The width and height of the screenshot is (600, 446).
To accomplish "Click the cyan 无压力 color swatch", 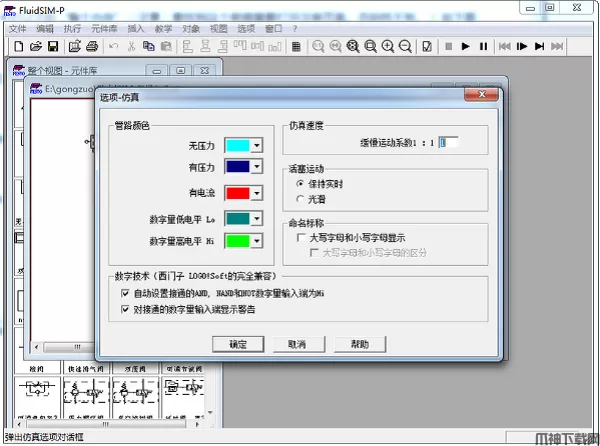I will pyautogui.click(x=238, y=145).
